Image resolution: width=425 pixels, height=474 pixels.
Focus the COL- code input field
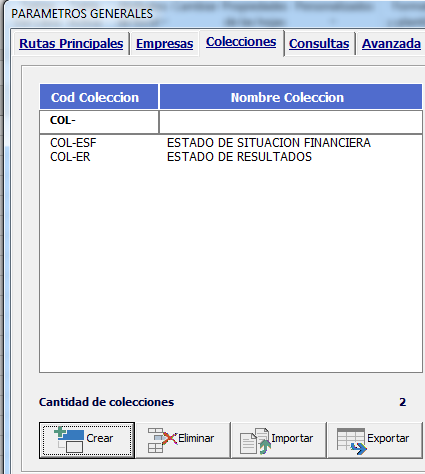[x=99, y=122]
